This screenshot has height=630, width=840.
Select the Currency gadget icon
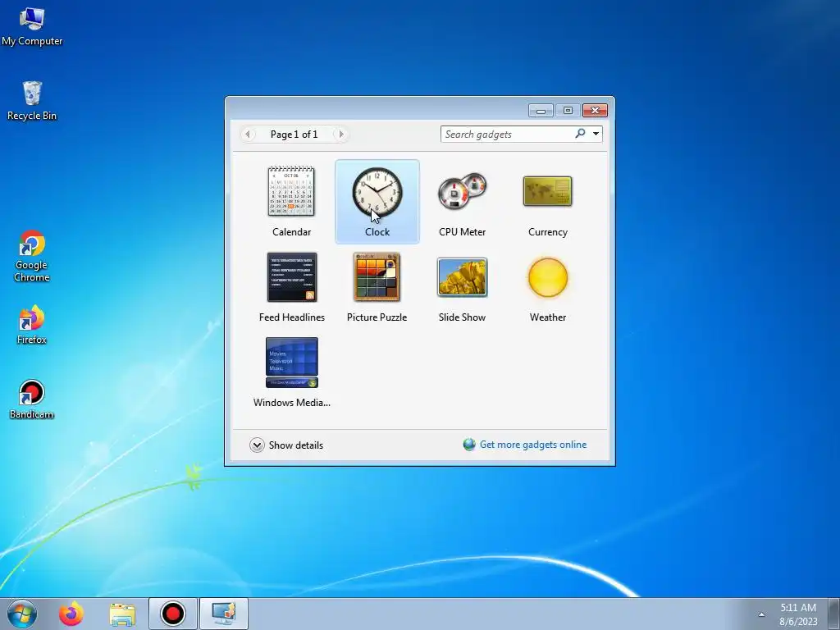pyautogui.click(x=547, y=191)
